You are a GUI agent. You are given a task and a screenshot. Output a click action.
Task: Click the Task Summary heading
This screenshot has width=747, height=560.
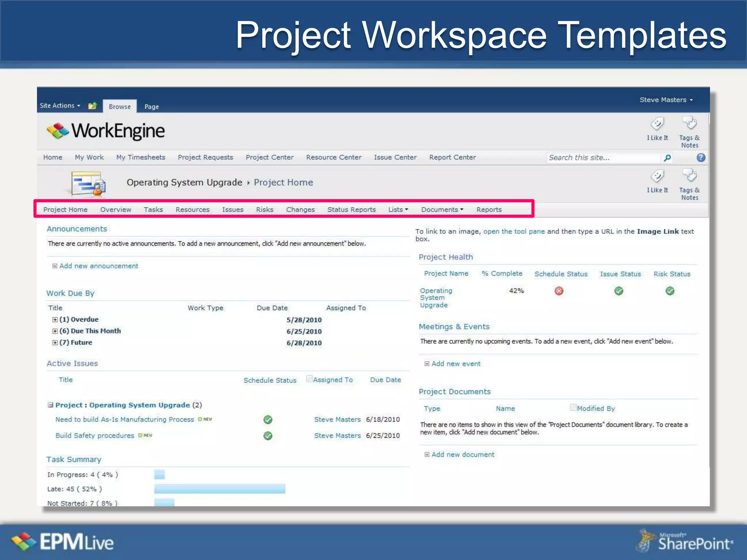click(x=74, y=460)
